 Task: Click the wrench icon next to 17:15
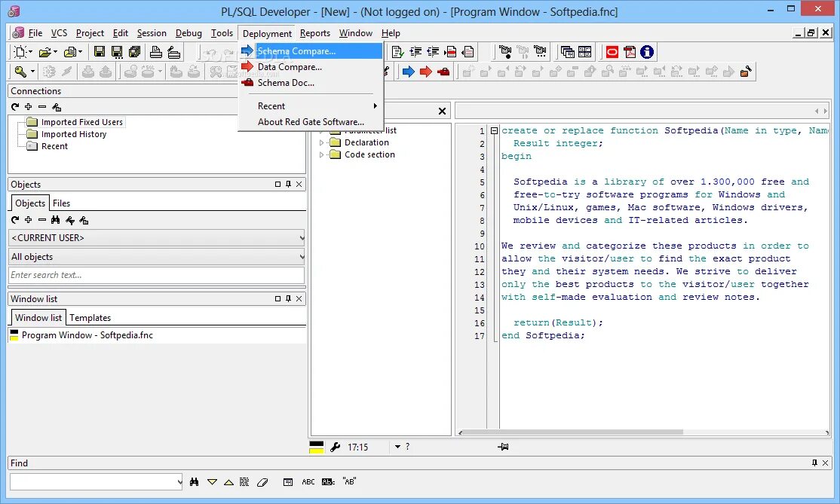tap(336, 447)
